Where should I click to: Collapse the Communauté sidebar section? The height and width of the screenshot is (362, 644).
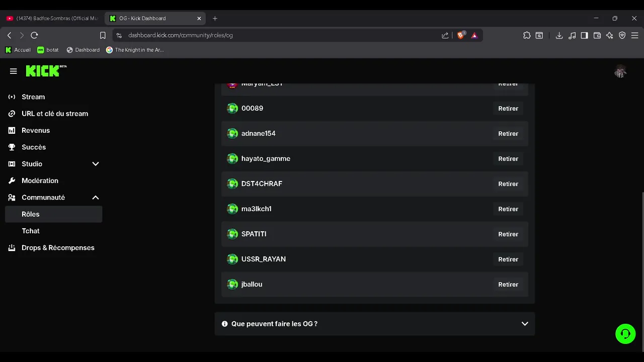tap(95, 198)
